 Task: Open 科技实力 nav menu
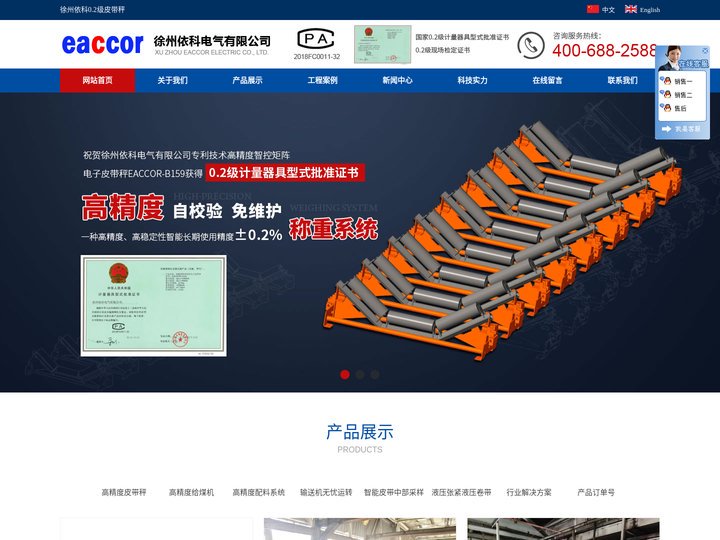tap(472, 80)
